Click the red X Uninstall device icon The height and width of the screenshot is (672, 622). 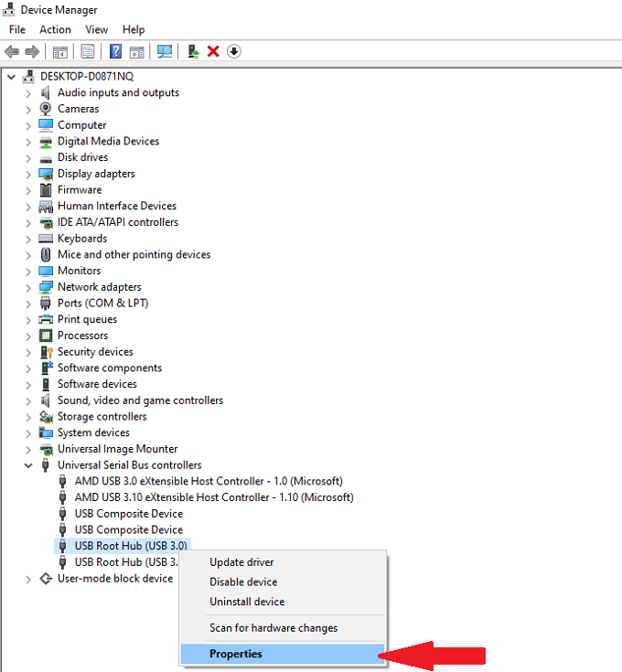[x=213, y=51]
